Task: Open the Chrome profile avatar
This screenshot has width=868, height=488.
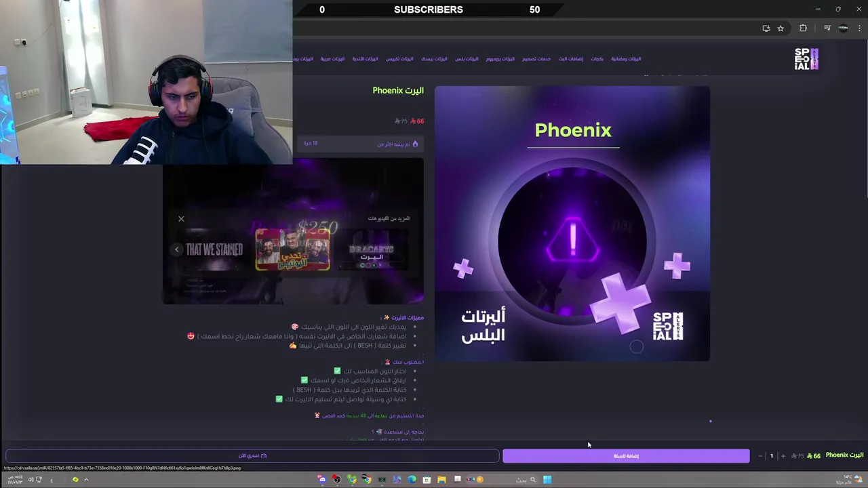Action: [843, 28]
